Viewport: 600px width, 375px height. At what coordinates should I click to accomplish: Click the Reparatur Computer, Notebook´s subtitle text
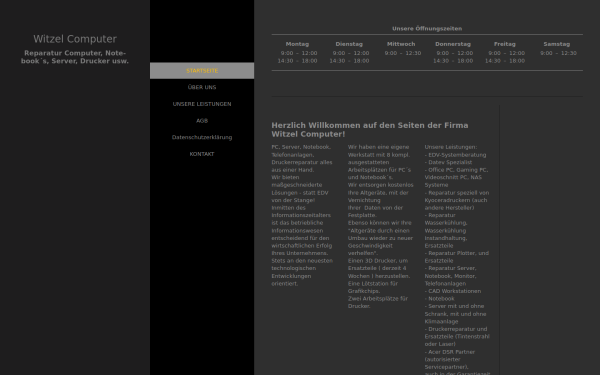(75, 57)
